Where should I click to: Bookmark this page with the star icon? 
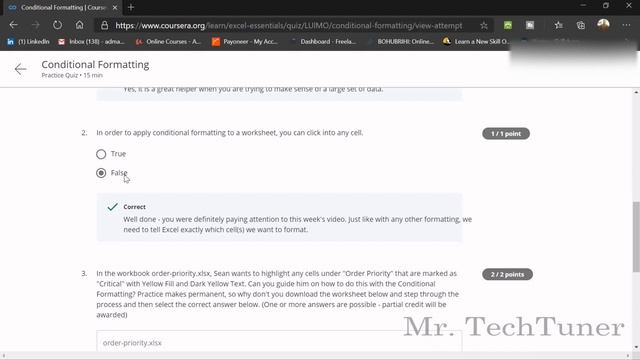(484, 25)
